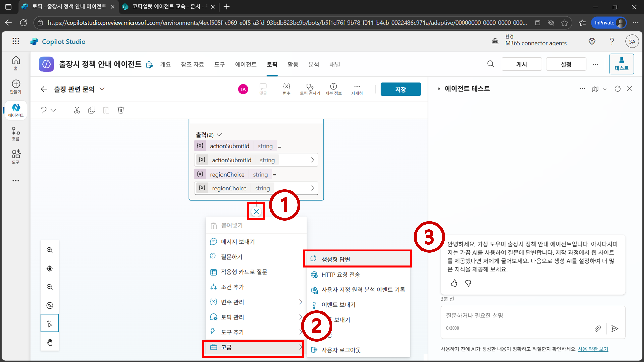
Task: Click the trash delete icon
Action: [121, 110]
